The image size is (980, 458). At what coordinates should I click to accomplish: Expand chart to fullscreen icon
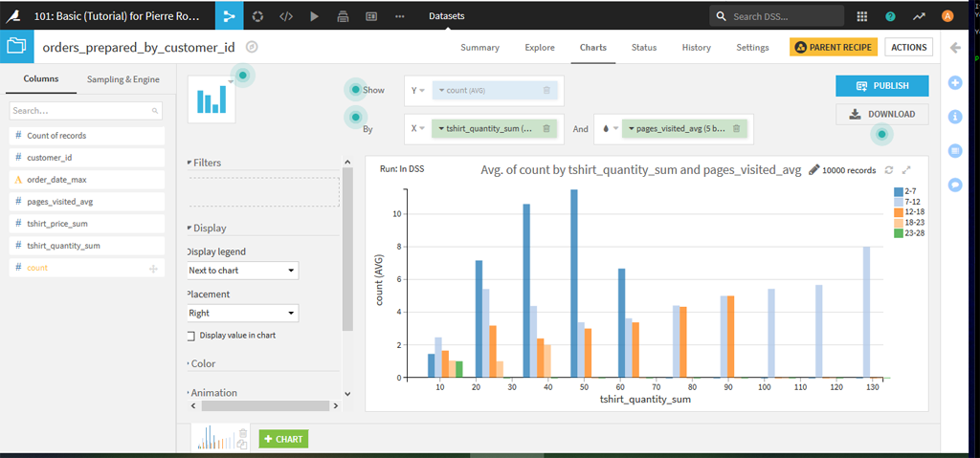907,170
